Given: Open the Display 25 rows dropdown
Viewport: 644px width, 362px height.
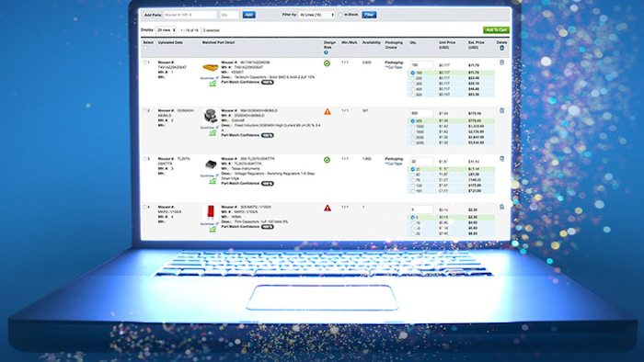Looking at the screenshot, I should tap(166, 30).
